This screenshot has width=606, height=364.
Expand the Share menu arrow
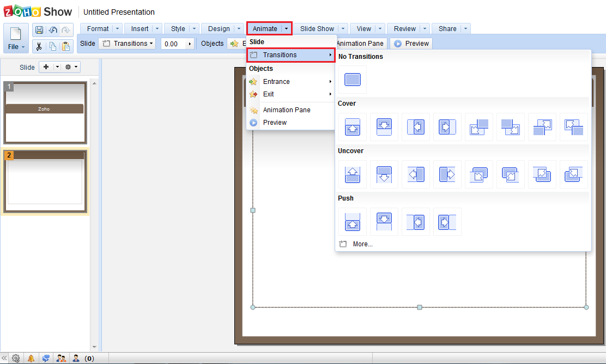click(466, 28)
